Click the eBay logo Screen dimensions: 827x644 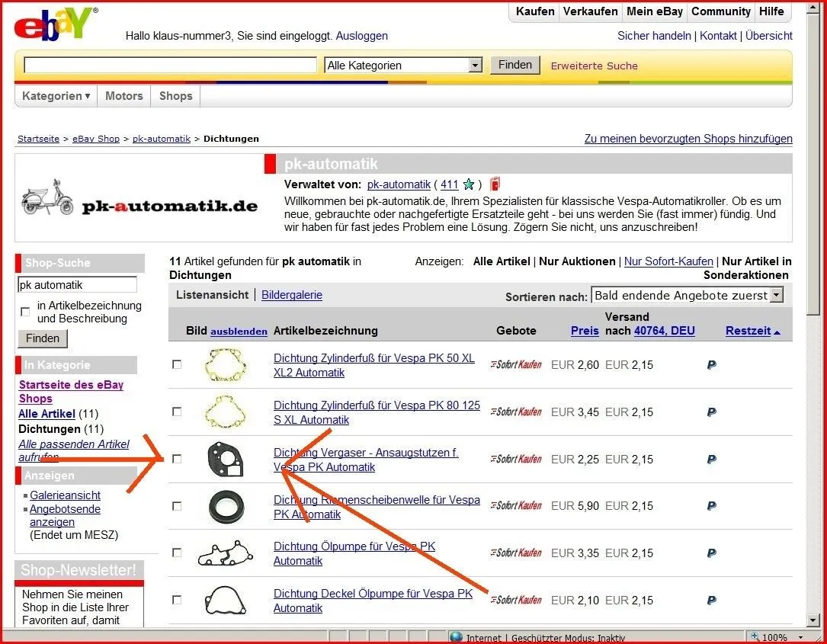tap(53, 24)
